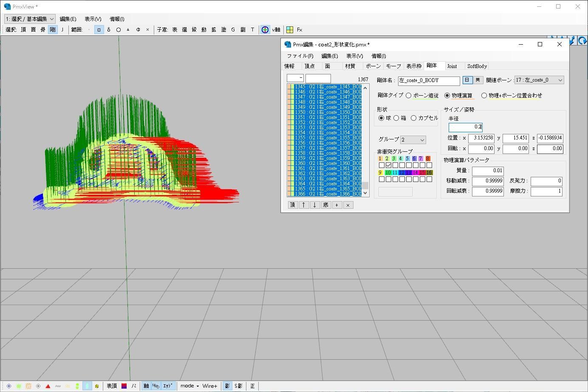Screen dimensions: 588x392
Task: Toggle the エッジ edge display button
Action: point(168,386)
